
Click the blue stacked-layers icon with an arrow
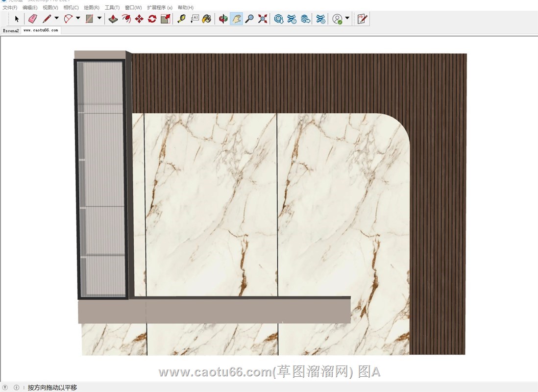[x=305, y=19]
